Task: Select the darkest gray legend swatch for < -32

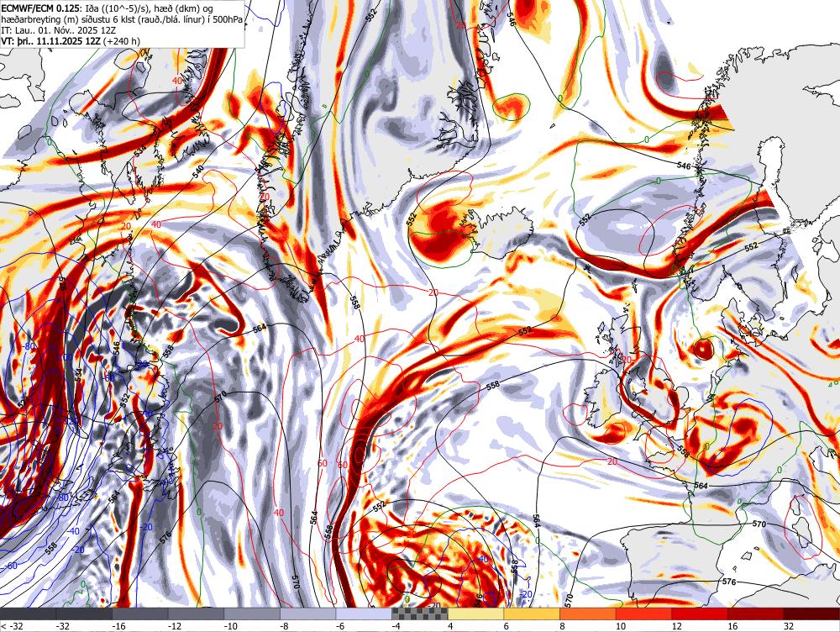Action: click(28, 614)
